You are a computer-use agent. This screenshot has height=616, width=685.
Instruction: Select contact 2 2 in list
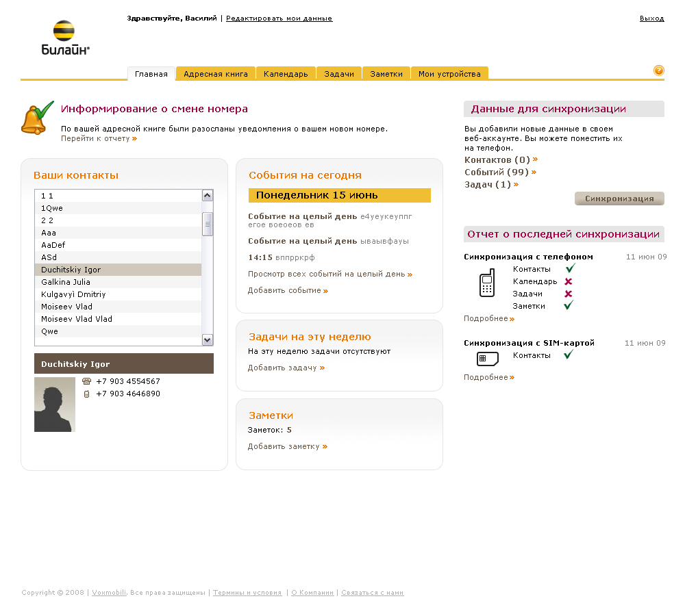118,220
